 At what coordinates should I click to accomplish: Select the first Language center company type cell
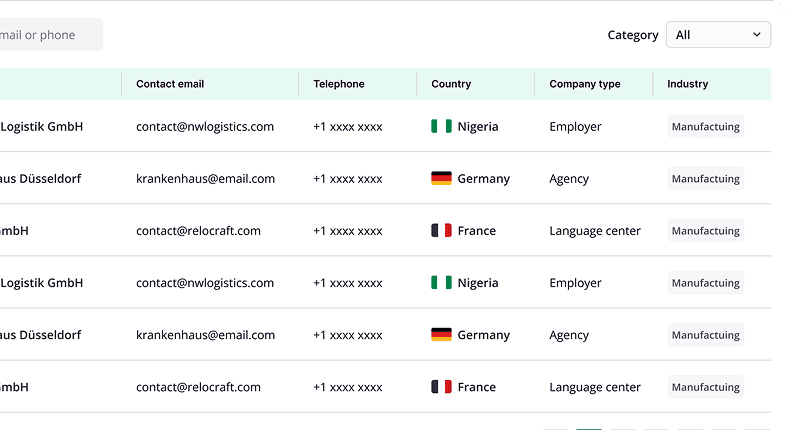tap(595, 231)
